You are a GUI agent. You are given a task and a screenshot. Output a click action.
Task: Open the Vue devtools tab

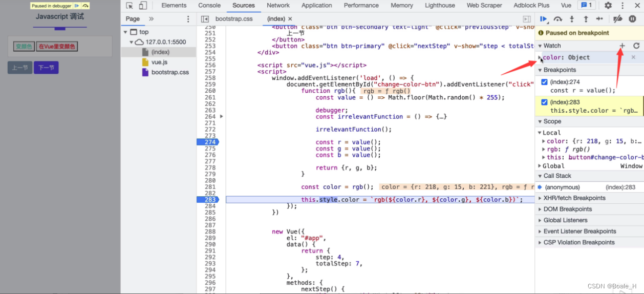566,6
